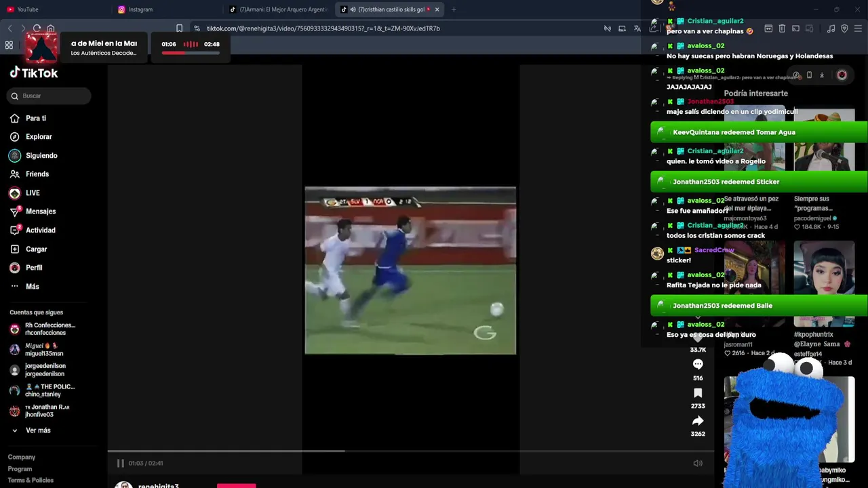
Task: Open the round profile avatar icon
Action: point(842,75)
